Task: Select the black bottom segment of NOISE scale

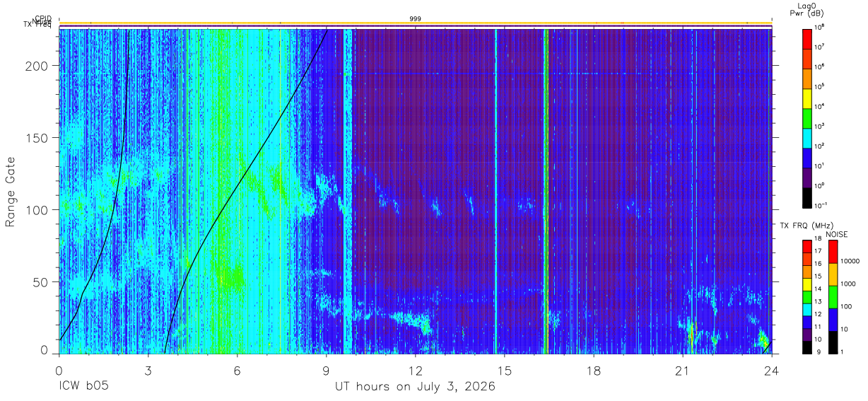Action: [x=833, y=341]
